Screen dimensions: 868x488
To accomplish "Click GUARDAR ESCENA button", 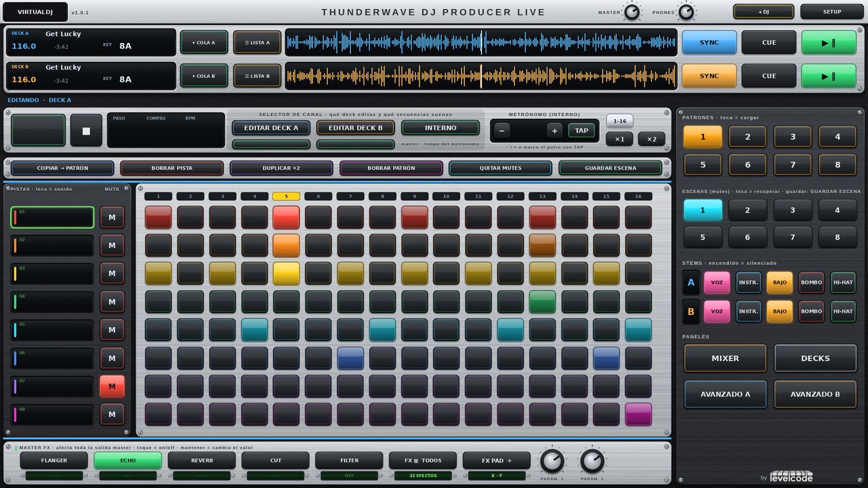I will [x=610, y=168].
